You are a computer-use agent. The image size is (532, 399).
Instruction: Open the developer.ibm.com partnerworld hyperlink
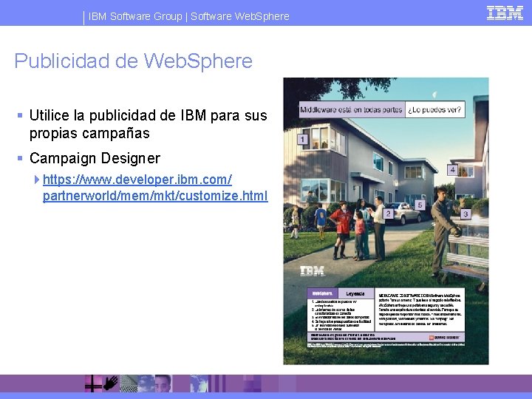155,188
